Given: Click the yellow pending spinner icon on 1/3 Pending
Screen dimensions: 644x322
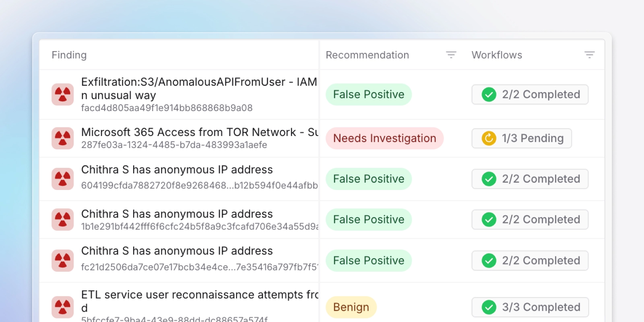Looking at the screenshot, I should point(488,138).
